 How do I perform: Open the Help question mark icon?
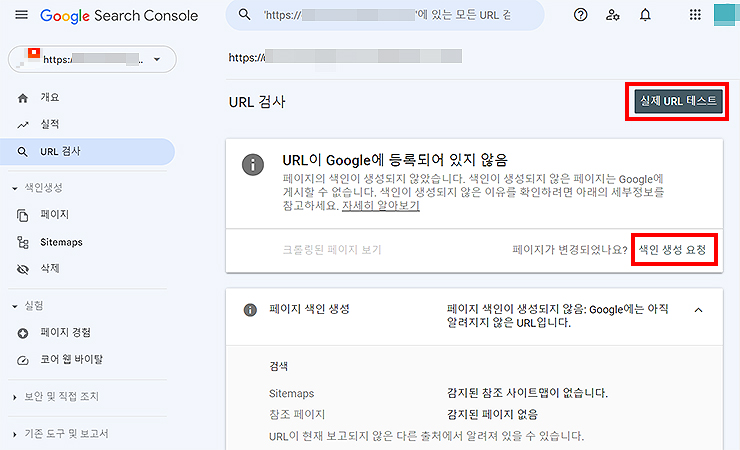580,15
